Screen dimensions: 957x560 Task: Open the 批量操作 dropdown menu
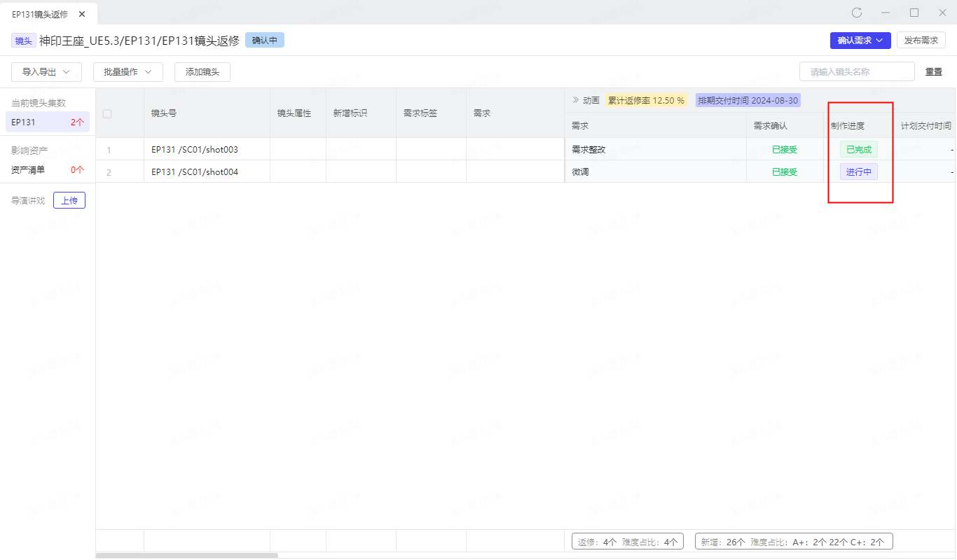tap(128, 72)
